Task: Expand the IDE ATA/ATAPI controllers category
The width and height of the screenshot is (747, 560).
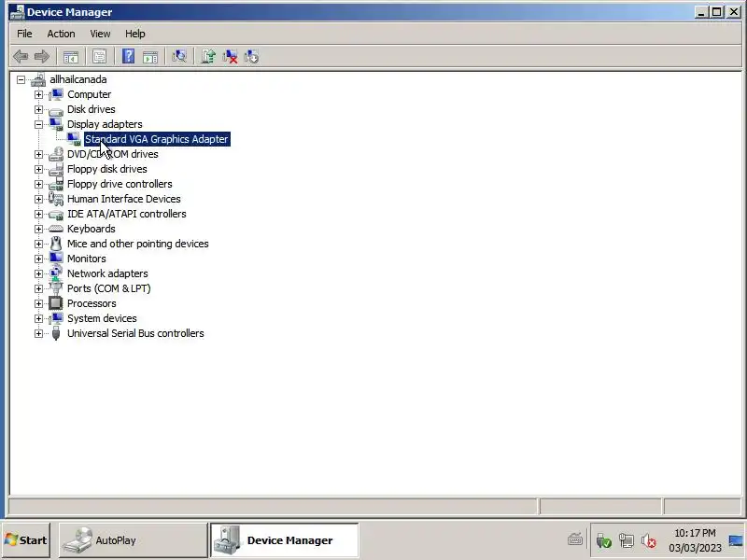Action: [x=38, y=214]
